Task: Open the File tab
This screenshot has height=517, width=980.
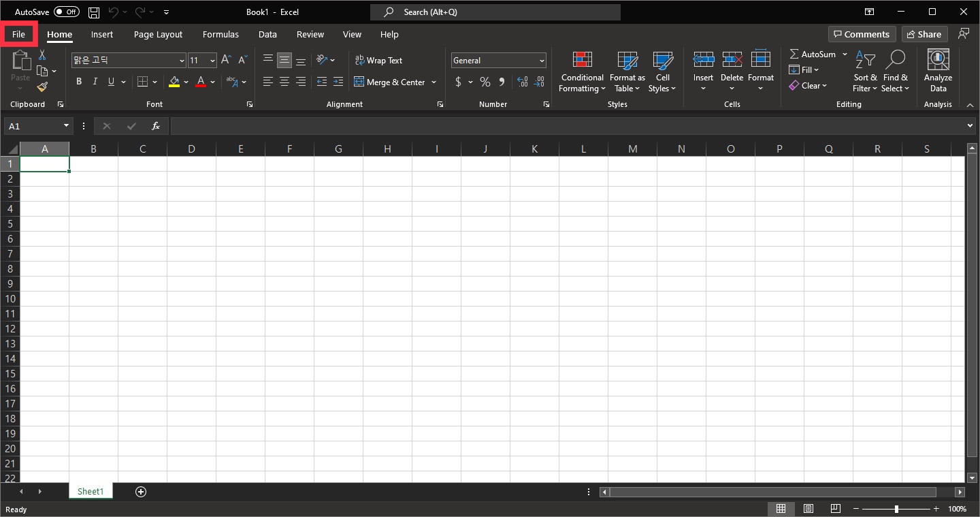Action: 18,34
